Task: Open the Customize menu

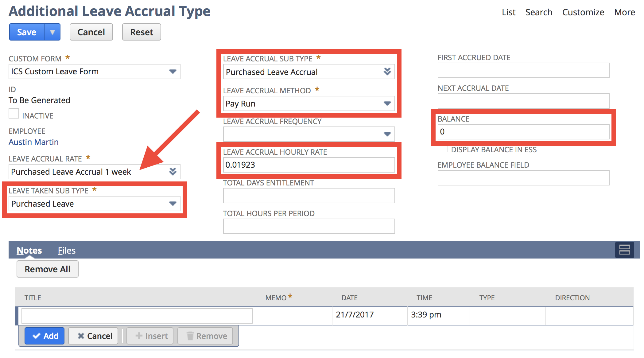Action: click(583, 12)
